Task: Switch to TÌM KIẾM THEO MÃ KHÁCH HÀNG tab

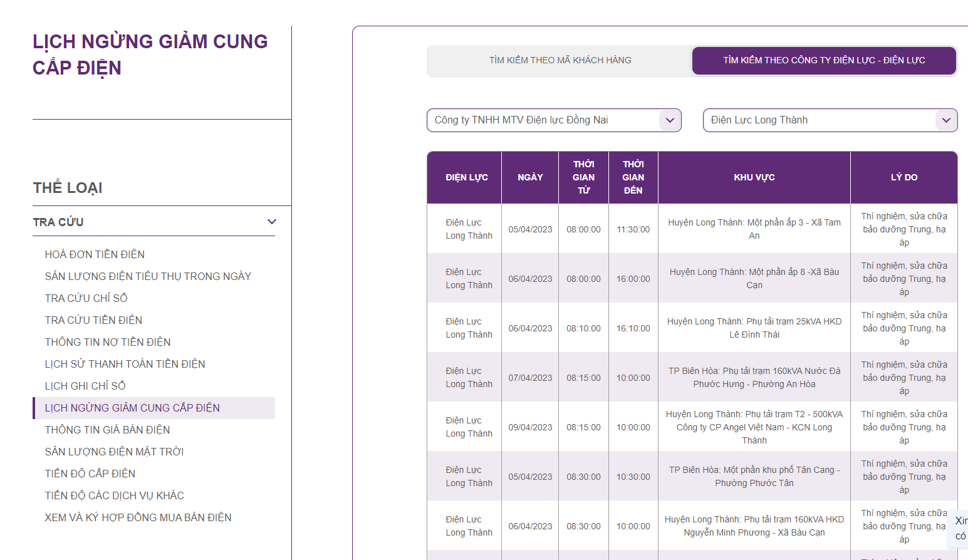Action: click(560, 60)
